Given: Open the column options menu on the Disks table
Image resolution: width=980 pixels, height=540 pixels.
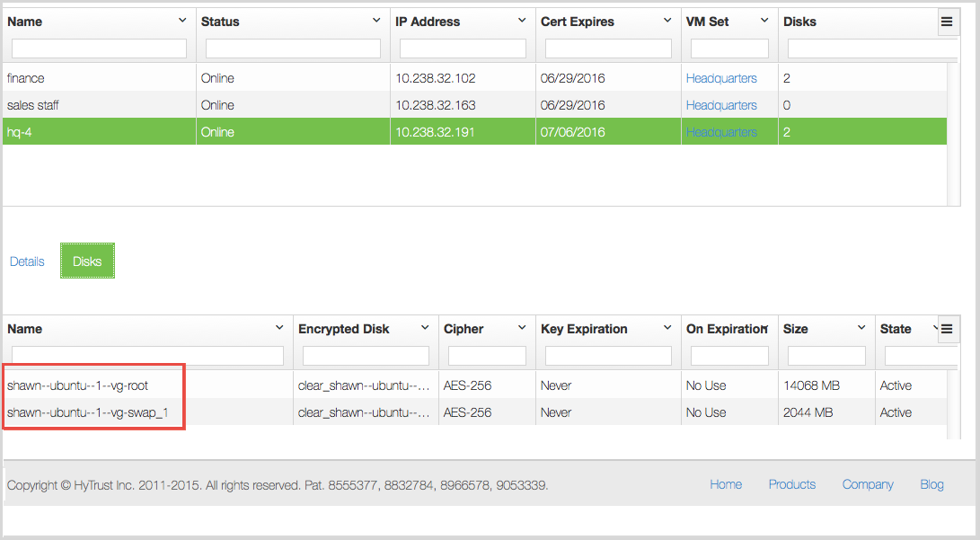Looking at the screenshot, I should click(x=948, y=329).
